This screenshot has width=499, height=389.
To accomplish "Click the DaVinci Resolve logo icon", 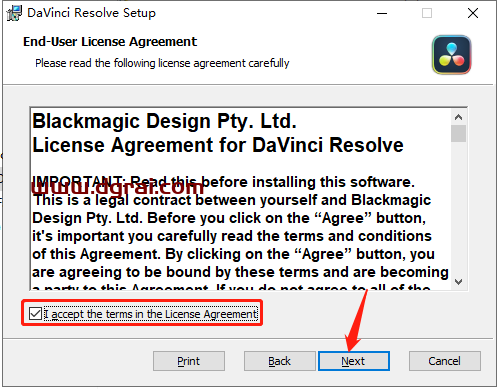I will tap(451, 55).
